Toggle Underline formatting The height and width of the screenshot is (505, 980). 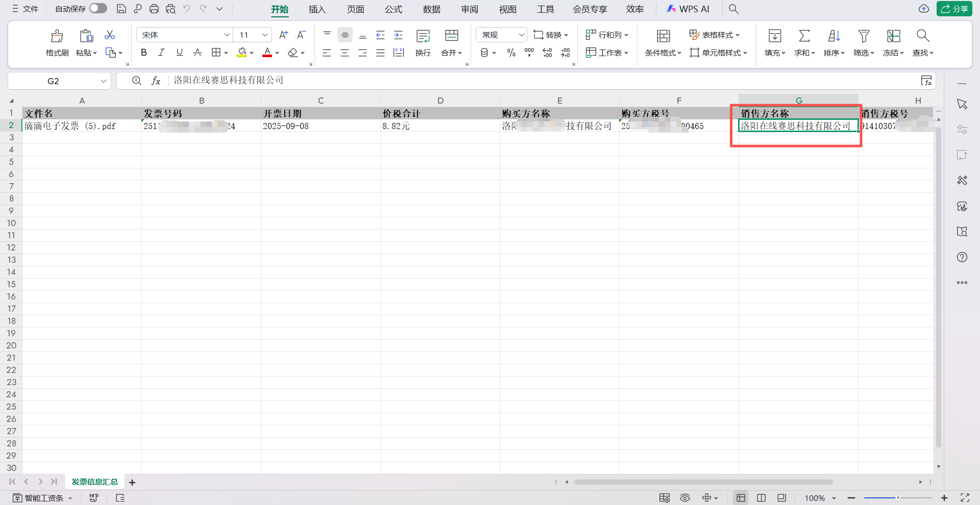180,53
